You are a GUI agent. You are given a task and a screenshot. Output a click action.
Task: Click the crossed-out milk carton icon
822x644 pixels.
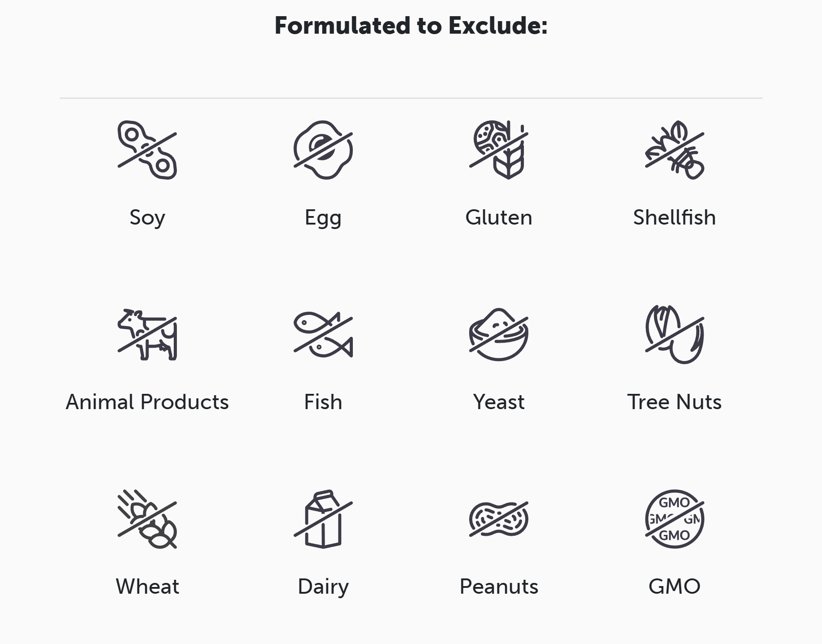pos(323,519)
